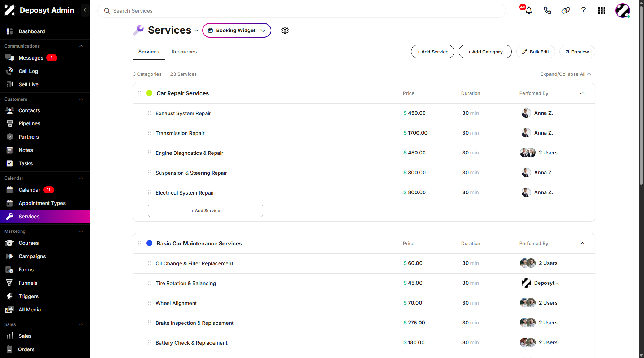Viewport: 644px width, 358px height.
Task: Collapse the sidebar with the arrow
Action: tap(85, 10)
